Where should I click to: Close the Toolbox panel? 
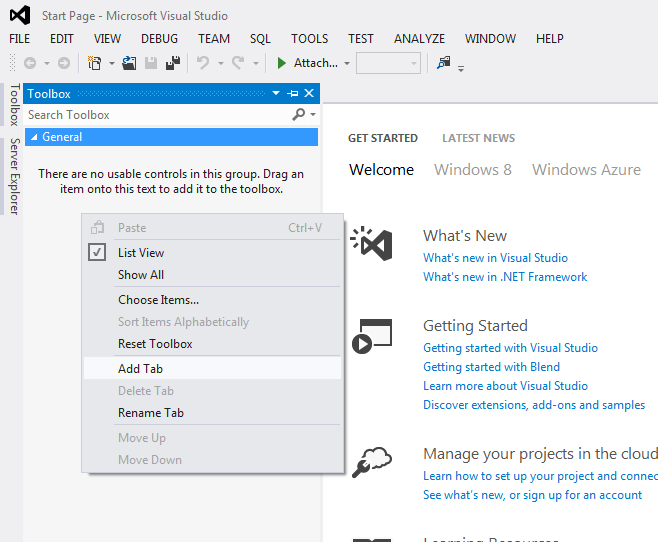pyautogui.click(x=309, y=93)
